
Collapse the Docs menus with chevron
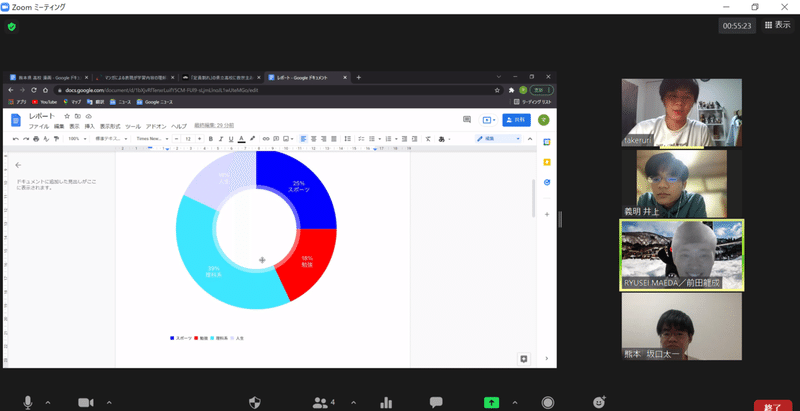click(530, 139)
